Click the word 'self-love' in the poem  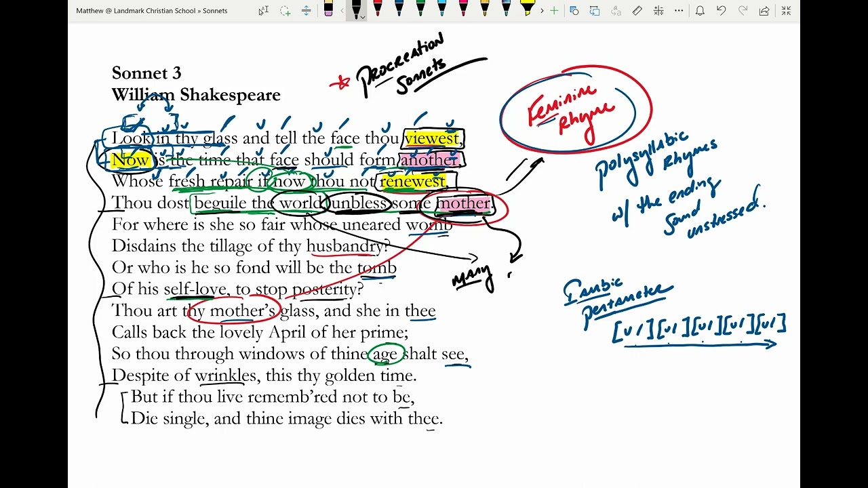[195, 289]
